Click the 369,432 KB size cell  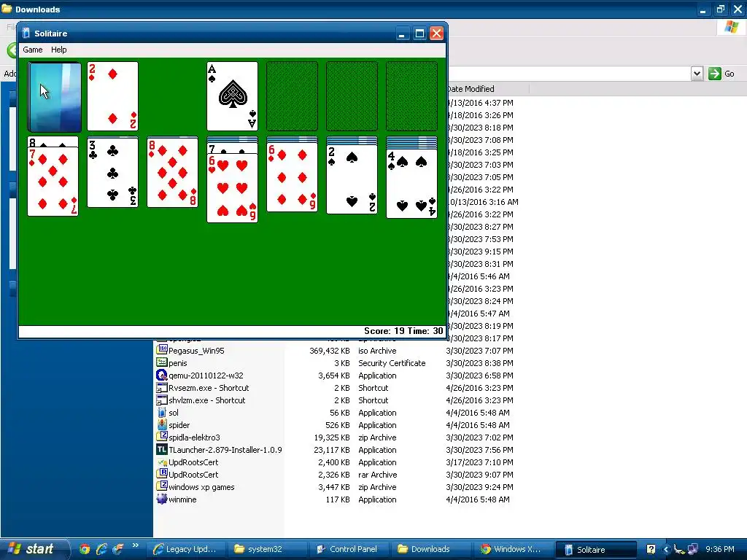coord(329,351)
